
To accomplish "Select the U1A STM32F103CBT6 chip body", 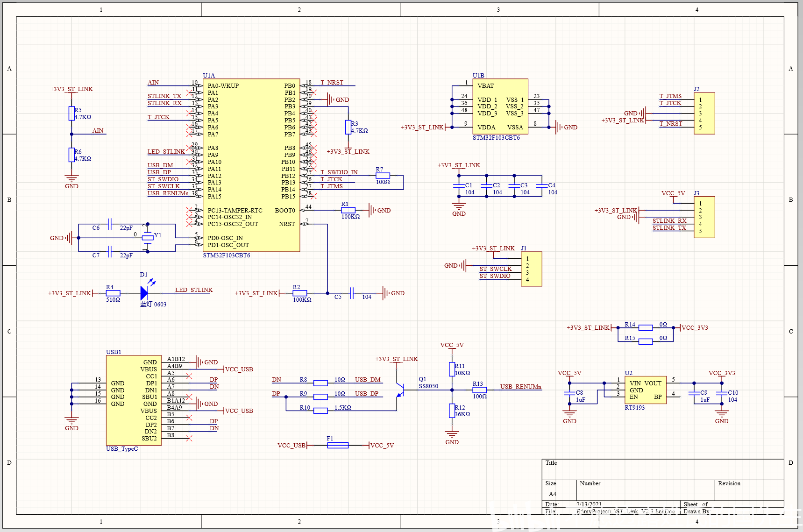I will pos(251,165).
